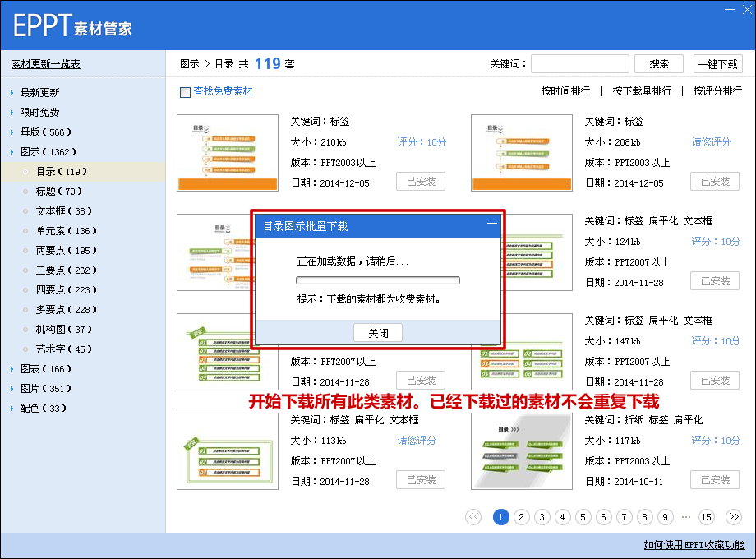The image size is (756, 559).
Task: Open page 2 in the pagination
Action: (521, 517)
